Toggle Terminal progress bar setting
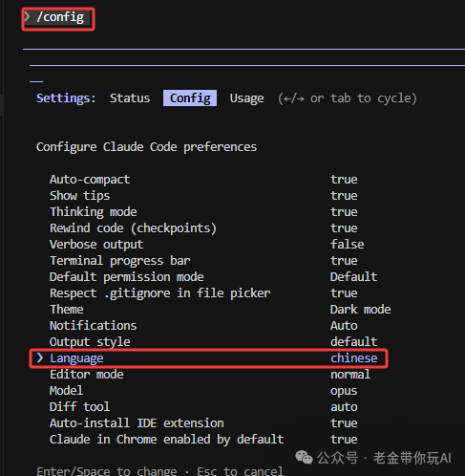The width and height of the screenshot is (465, 476). pyautogui.click(x=203, y=261)
